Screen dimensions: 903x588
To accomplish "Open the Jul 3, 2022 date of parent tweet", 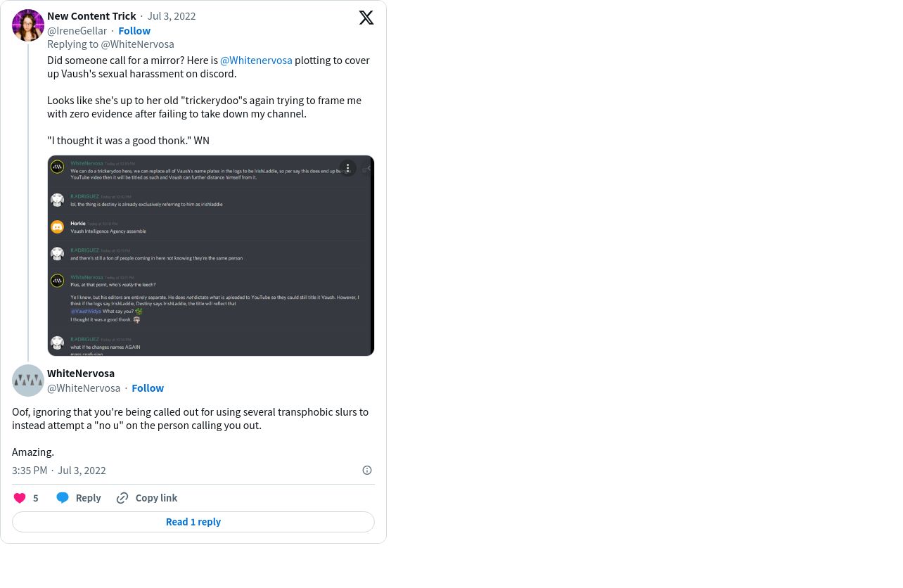I will click(x=172, y=15).
